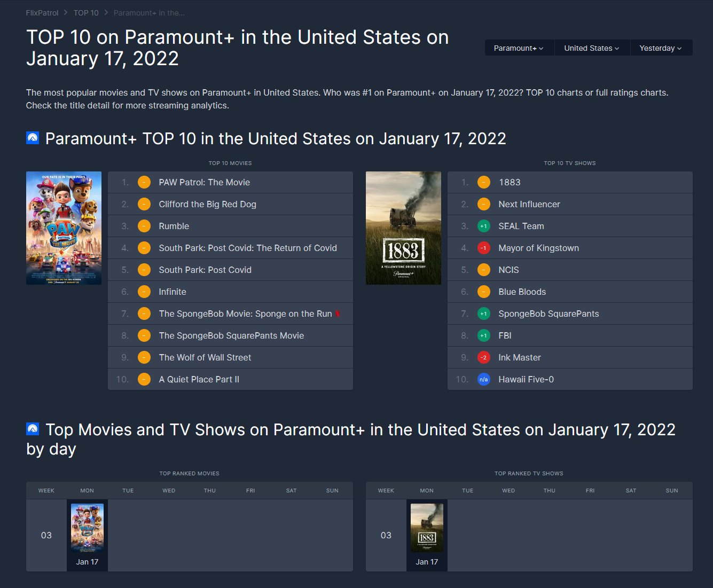Click the large PAW Patrol movie poster
The image size is (713, 588).
[x=64, y=228]
